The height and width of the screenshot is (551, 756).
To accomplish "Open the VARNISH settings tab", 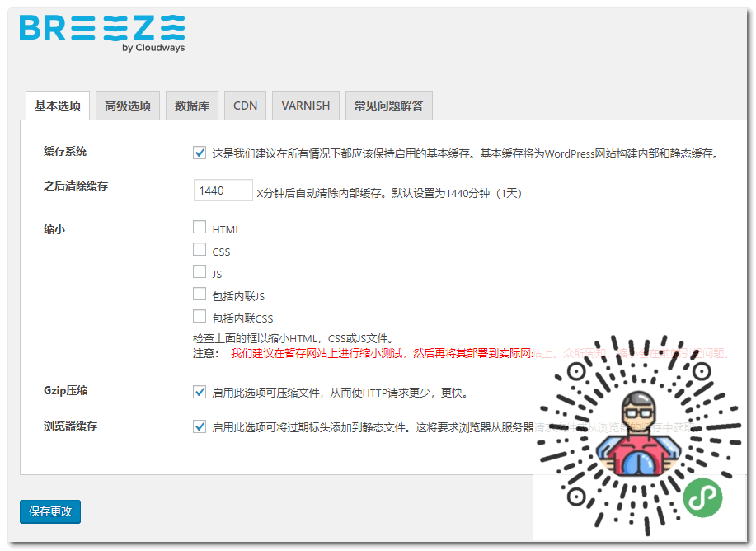I will (x=306, y=105).
